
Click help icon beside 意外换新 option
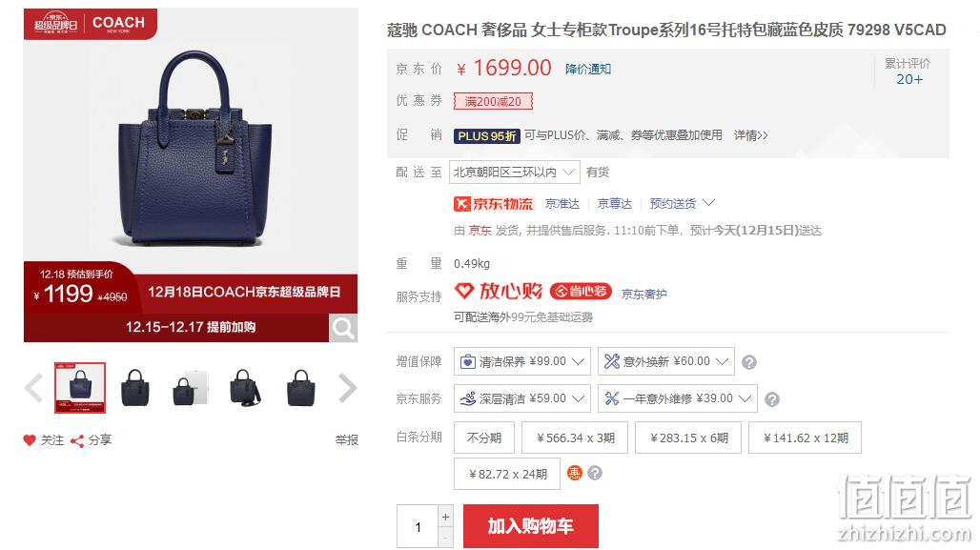coord(748,362)
